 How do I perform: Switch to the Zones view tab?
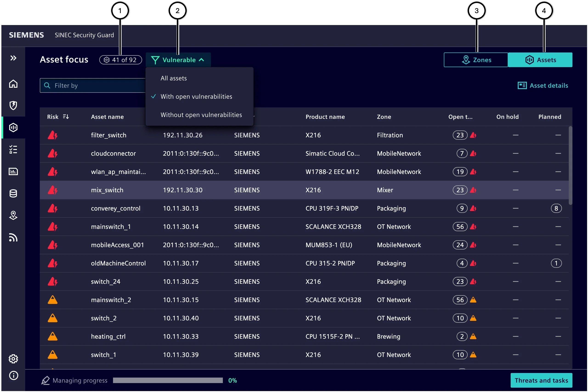476,60
